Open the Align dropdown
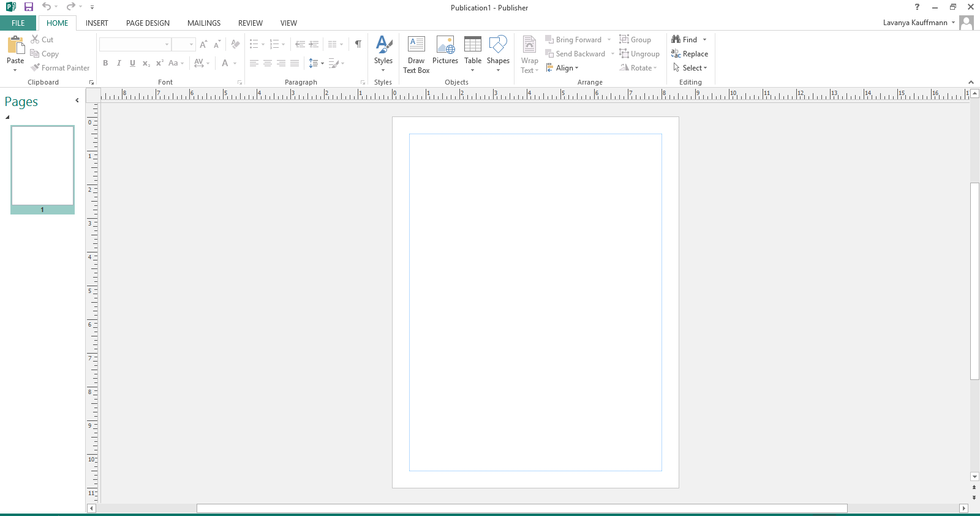Viewport: 980px width, 516px height. pos(563,68)
